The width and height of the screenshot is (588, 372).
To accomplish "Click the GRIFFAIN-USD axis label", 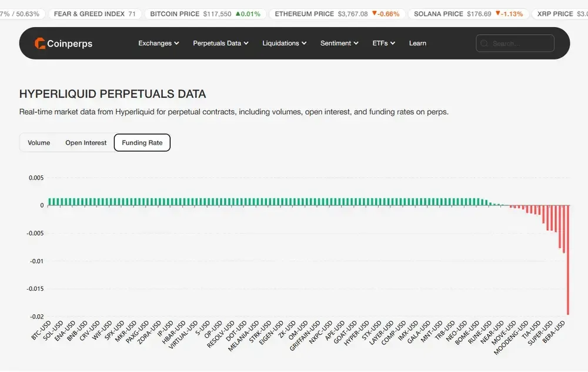I will (x=305, y=336).
